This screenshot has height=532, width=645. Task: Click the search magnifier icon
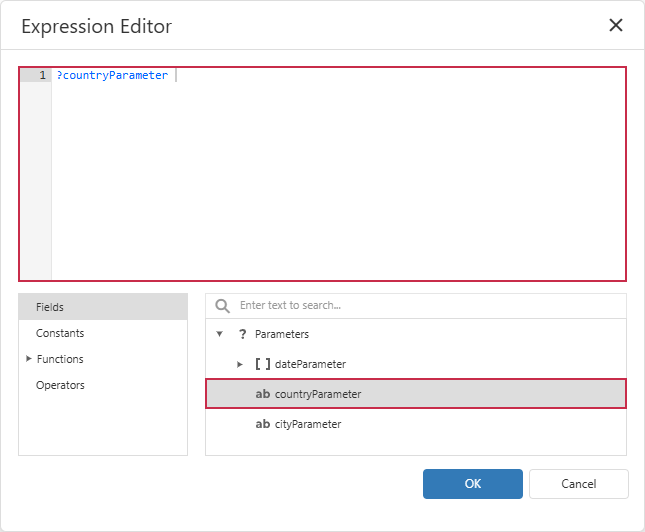(223, 306)
